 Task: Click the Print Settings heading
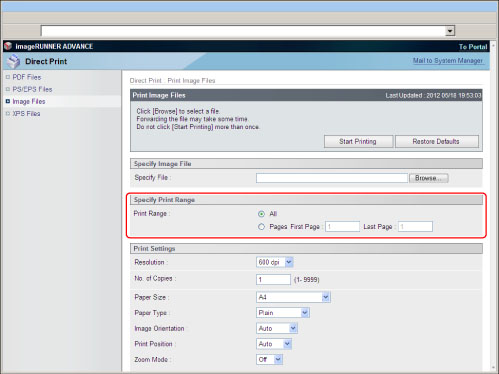(154, 249)
